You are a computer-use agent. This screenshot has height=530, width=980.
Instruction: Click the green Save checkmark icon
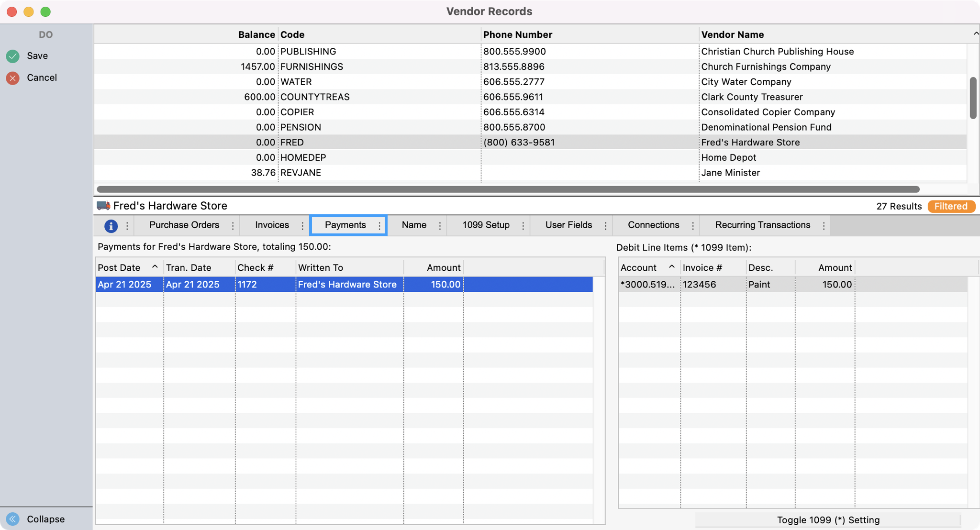point(13,56)
